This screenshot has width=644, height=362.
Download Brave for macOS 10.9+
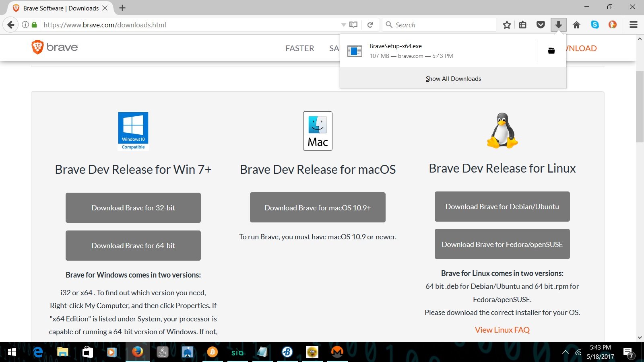click(x=318, y=208)
